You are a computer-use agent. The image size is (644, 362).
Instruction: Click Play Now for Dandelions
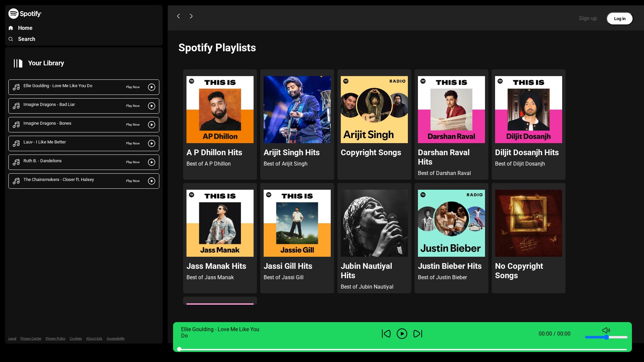click(x=133, y=162)
